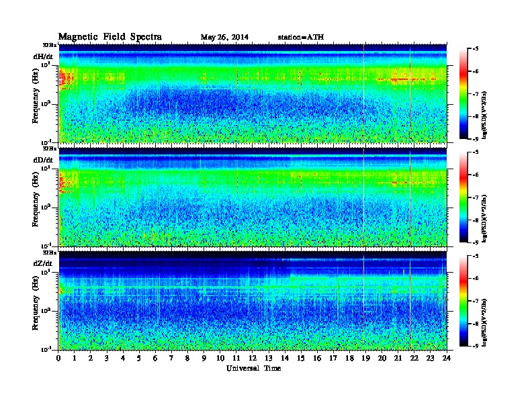
Task: Click the '-9' value on bottom colorbar
Action: (476, 346)
